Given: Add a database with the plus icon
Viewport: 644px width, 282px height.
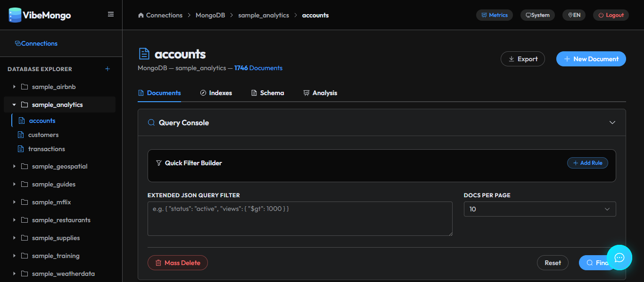Looking at the screenshot, I should click(107, 69).
